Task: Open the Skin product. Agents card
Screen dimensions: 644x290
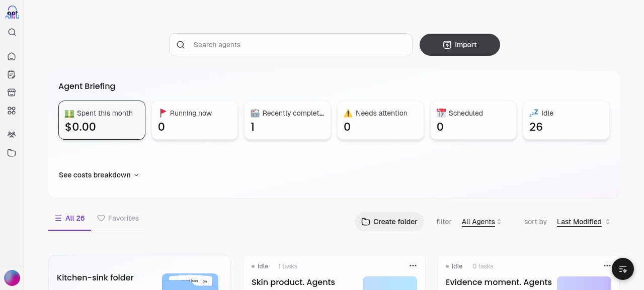Action: 334,272
